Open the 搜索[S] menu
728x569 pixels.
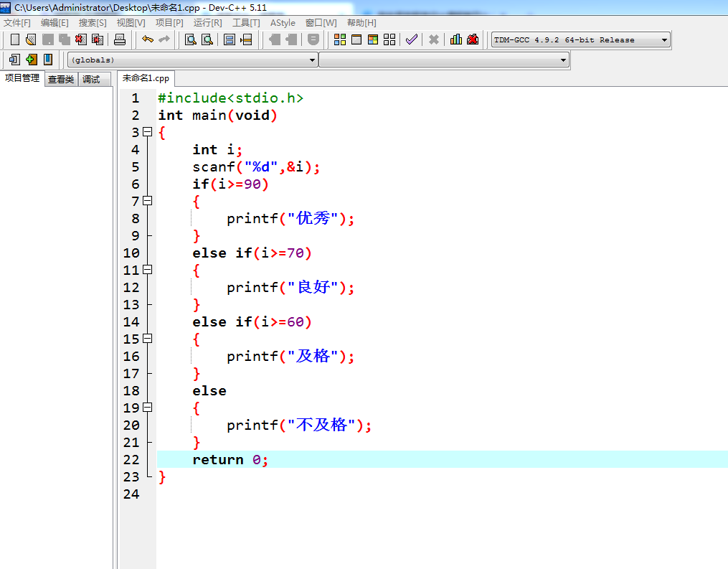[x=93, y=23]
